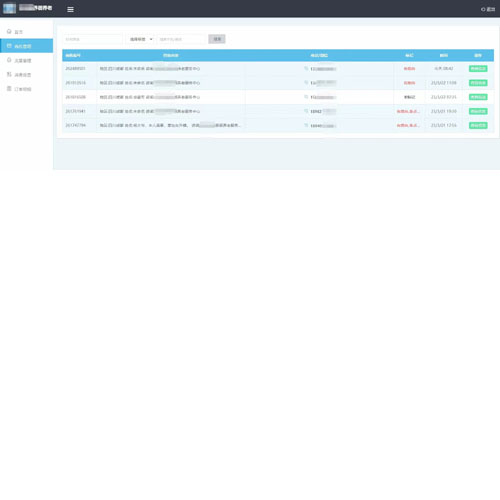500x500 pixels.
Task: Click the consultation content in the second row
Action: click(150, 83)
